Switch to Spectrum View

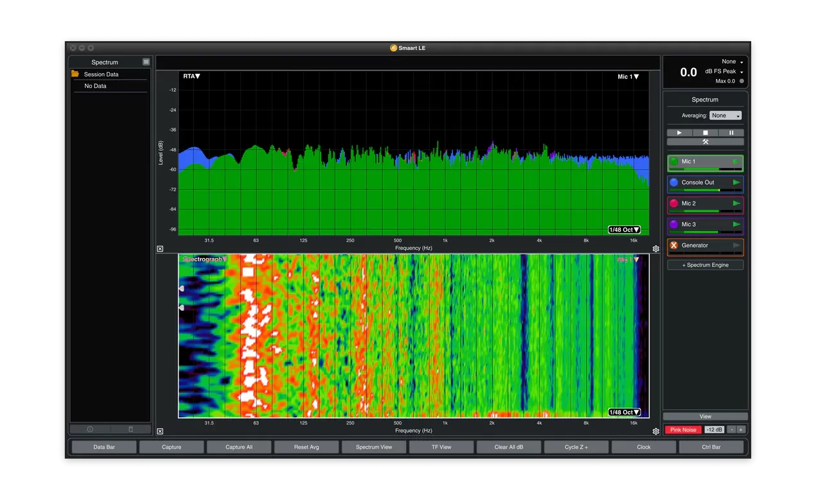374,447
